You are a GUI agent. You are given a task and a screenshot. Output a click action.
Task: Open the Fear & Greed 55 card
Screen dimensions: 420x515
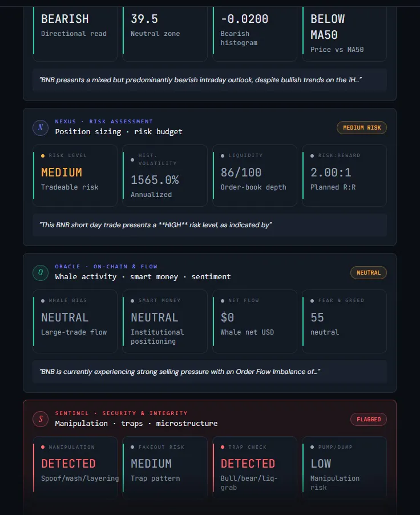344,321
